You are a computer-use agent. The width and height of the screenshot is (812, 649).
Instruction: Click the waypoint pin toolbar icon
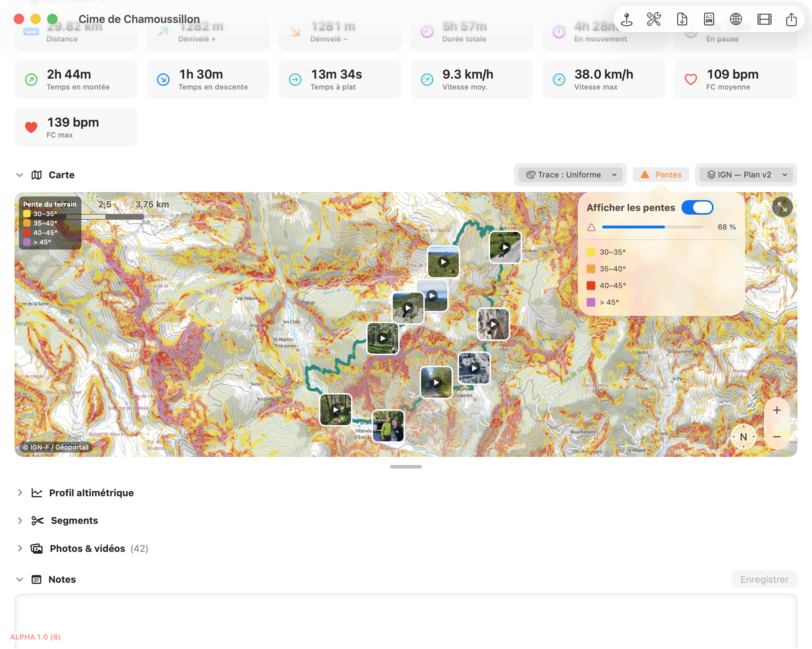[627, 19]
